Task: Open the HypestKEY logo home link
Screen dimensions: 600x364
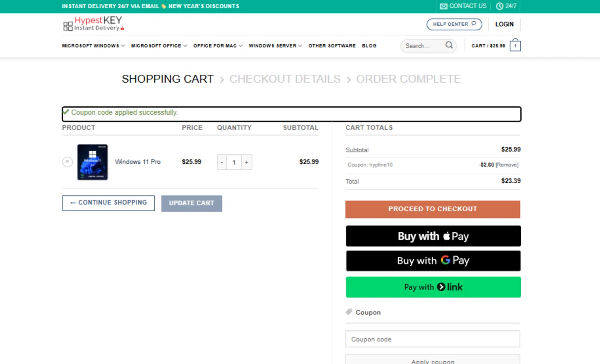Action: [94, 24]
